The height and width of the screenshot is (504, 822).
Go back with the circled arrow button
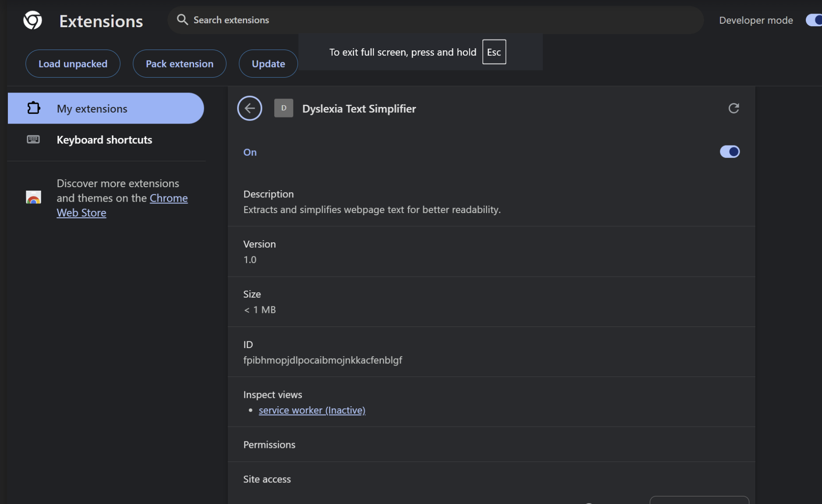coord(250,108)
